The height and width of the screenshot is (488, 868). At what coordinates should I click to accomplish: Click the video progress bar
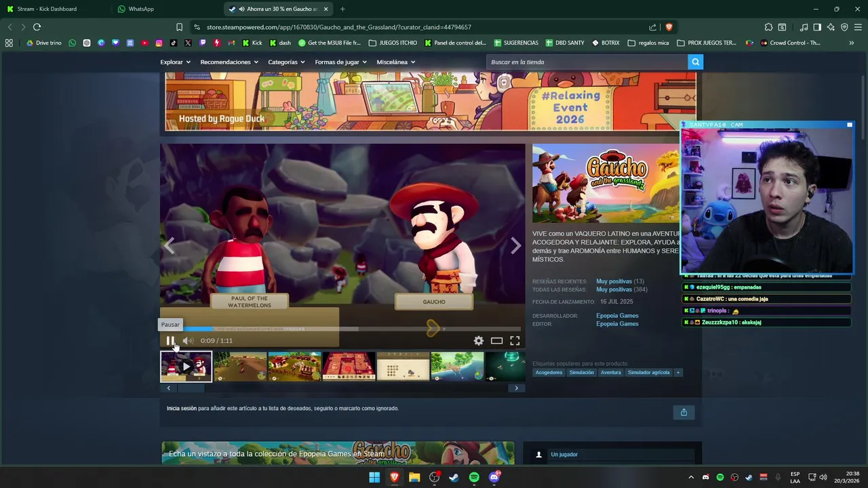pyautogui.click(x=342, y=329)
